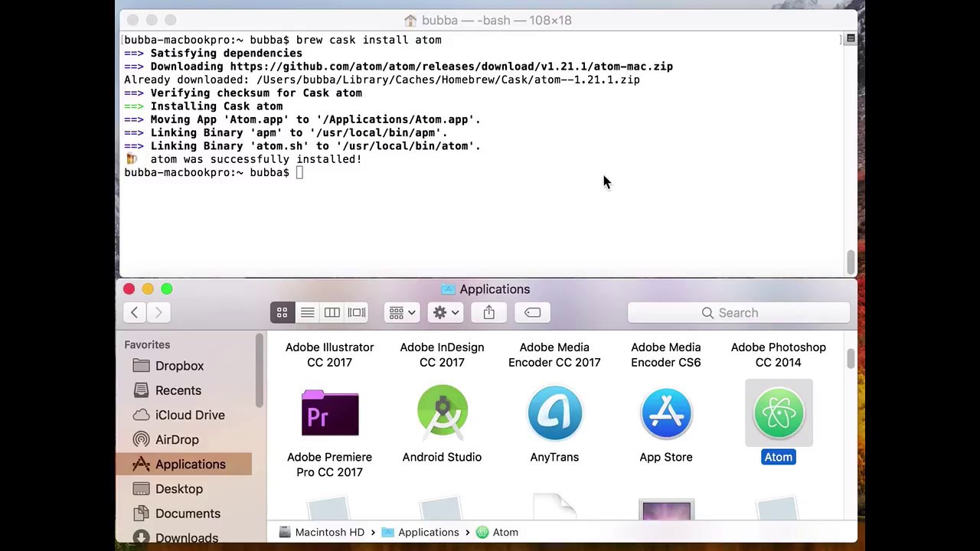Click the Desktop icon in sidebar
The height and width of the screenshot is (551, 980).
141,488
